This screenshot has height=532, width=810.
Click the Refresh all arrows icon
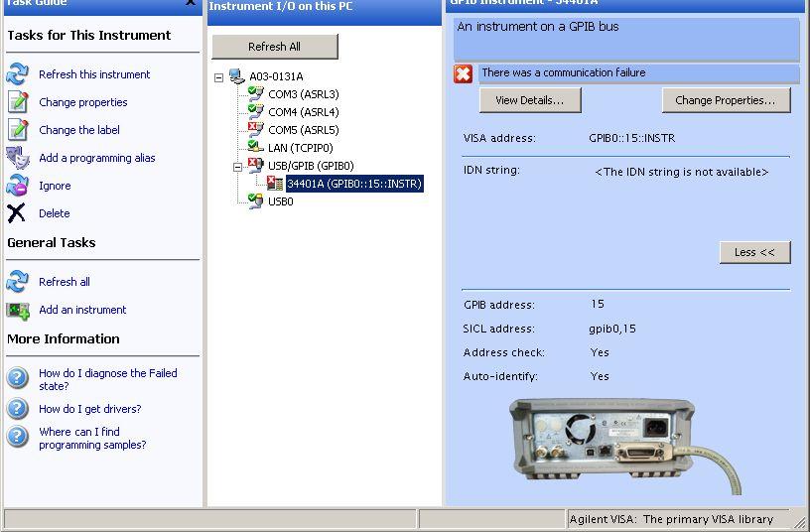(17, 282)
